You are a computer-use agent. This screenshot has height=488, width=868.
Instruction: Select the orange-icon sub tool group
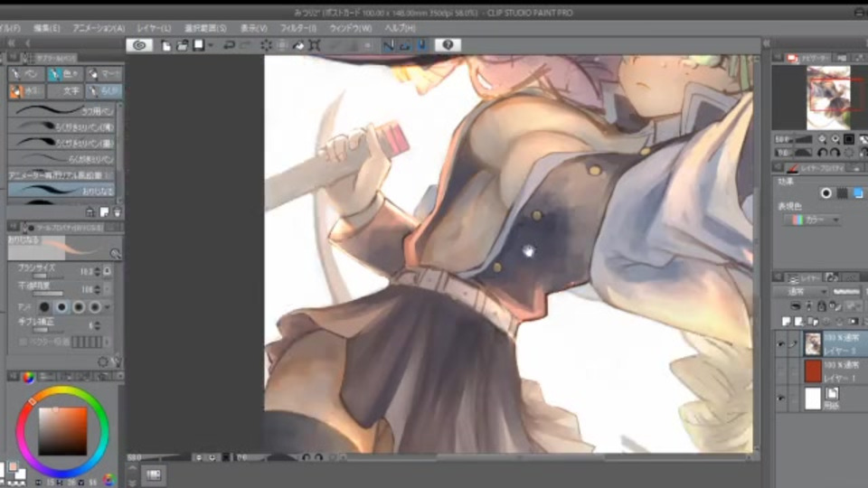pyautogui.click(x=25, y=90)
